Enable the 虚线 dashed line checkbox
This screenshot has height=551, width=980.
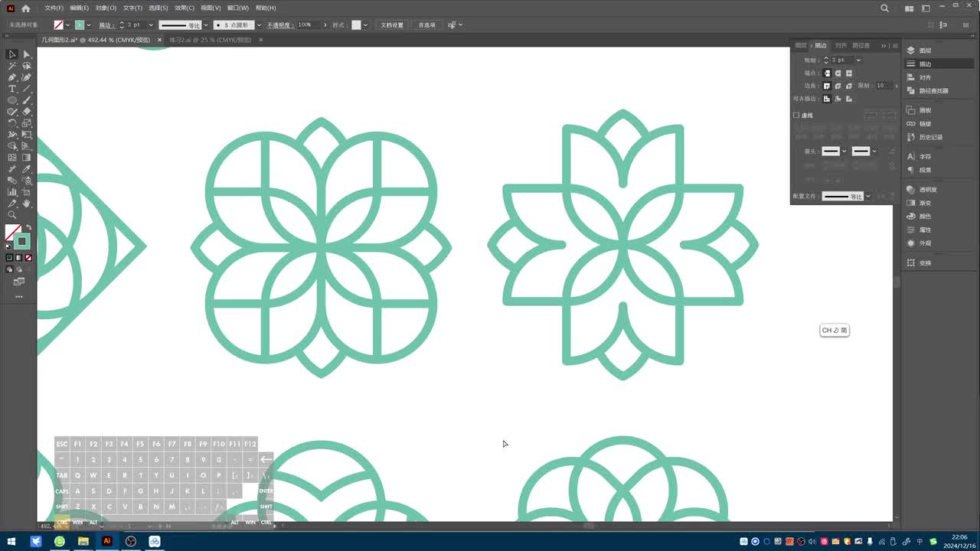click(x=796, y=116)
